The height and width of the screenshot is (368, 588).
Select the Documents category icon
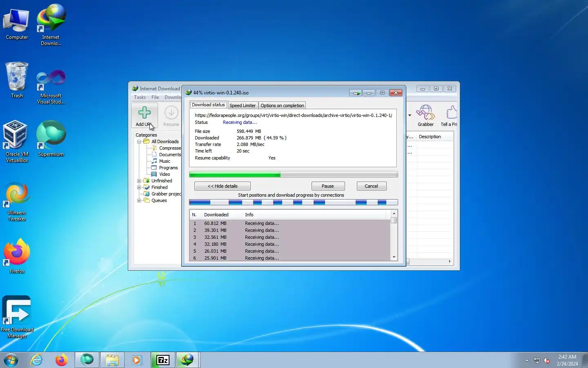(x=154, y=155)
